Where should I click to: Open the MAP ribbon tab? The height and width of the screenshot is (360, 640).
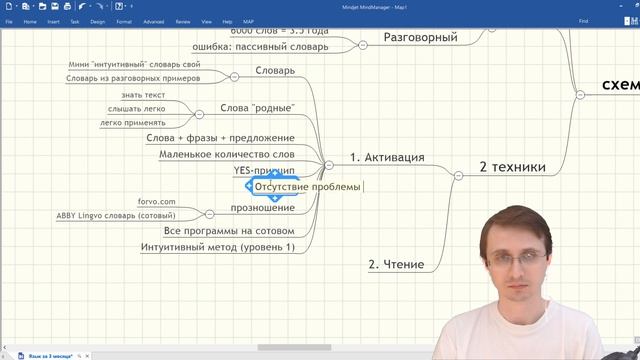(x=249, y=22)
